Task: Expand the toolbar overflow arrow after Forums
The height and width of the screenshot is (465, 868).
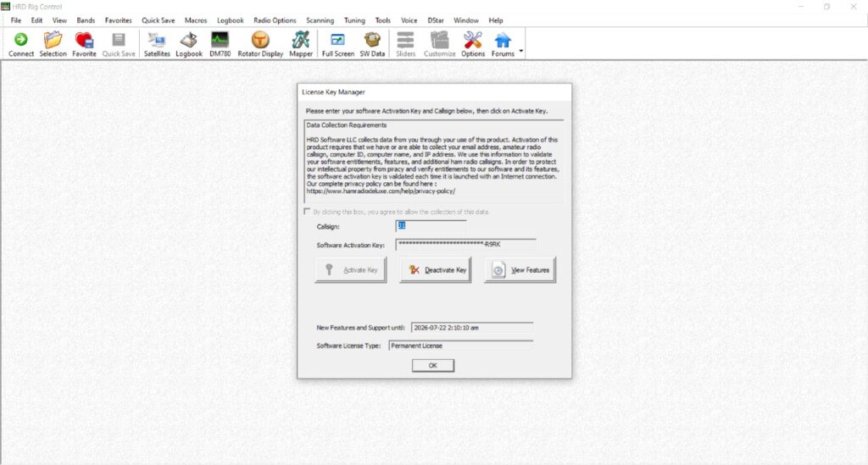Action: tap(521, 51)
